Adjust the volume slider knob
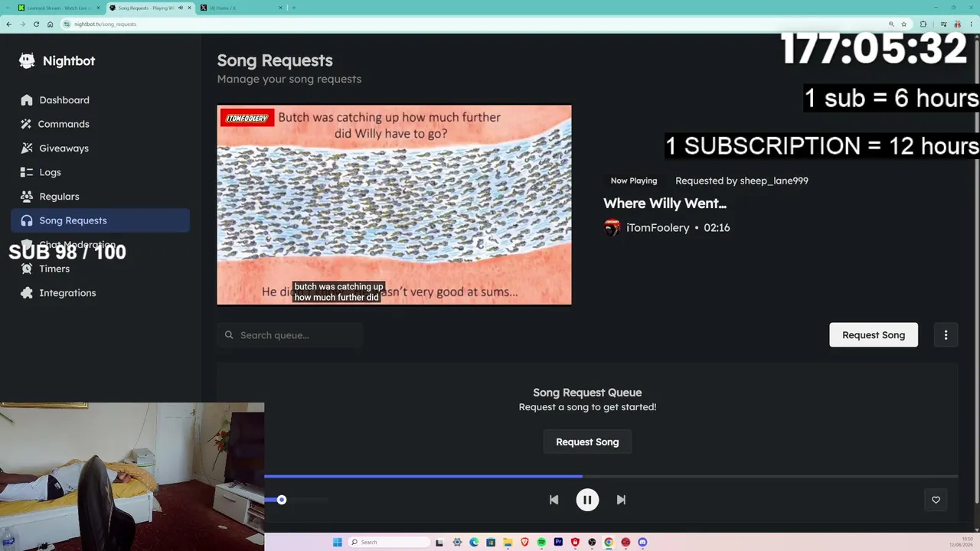Image resolution: width=980 pixels, height=551 pixels. [x=282, y=500]
